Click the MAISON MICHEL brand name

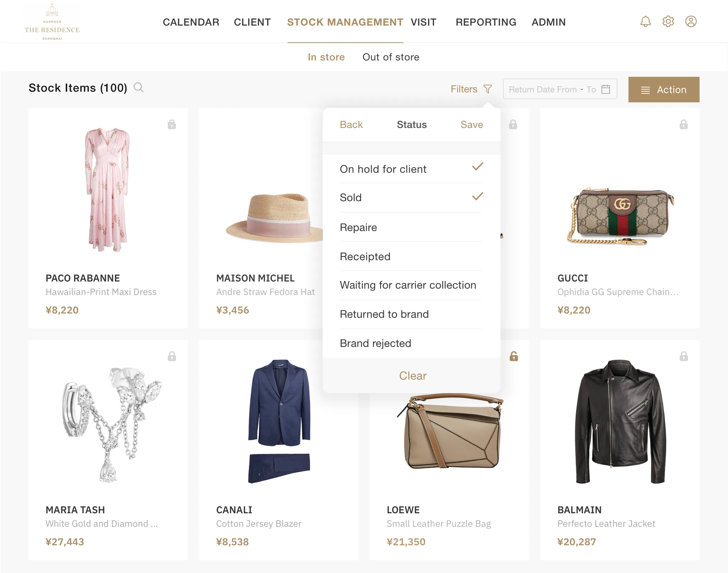255,278
